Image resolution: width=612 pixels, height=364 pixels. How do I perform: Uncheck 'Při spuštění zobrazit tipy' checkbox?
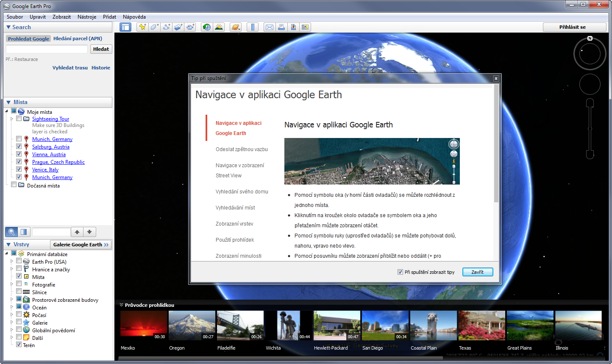coord(400,272)
